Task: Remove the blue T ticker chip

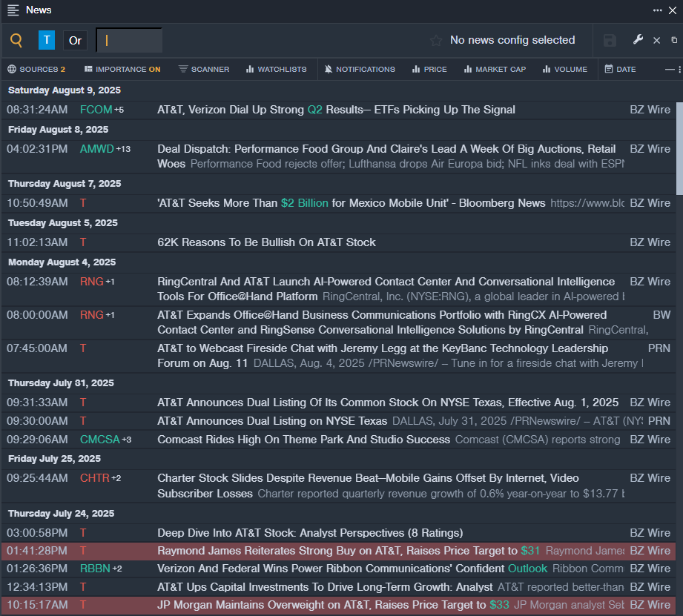Action: (x=47, y=40)
